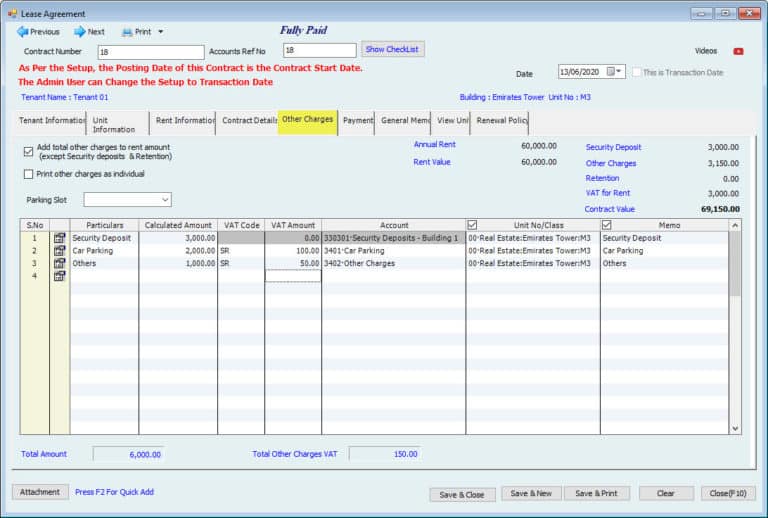768x518 pixels.
Task: Open row 2 Car Parking detail icon
Action: point(59,251)
